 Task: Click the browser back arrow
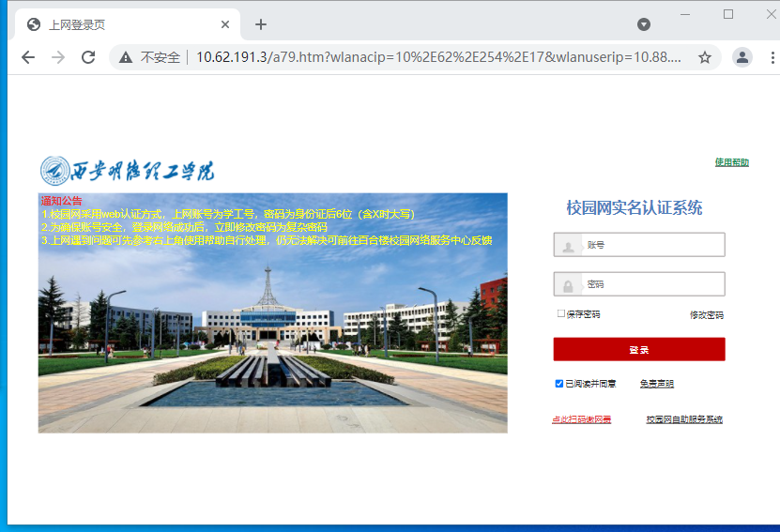pos(28,57)
